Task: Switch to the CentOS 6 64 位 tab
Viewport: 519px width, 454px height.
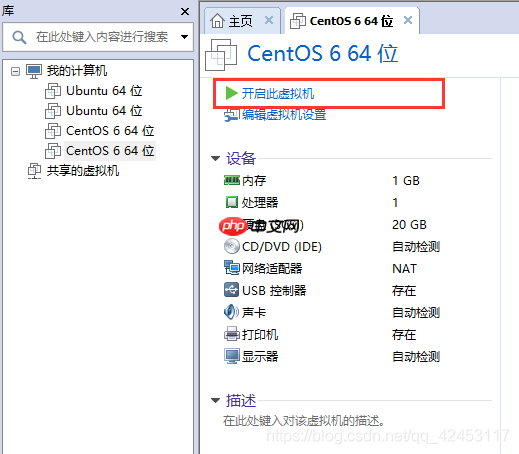Action: point(352,21)
